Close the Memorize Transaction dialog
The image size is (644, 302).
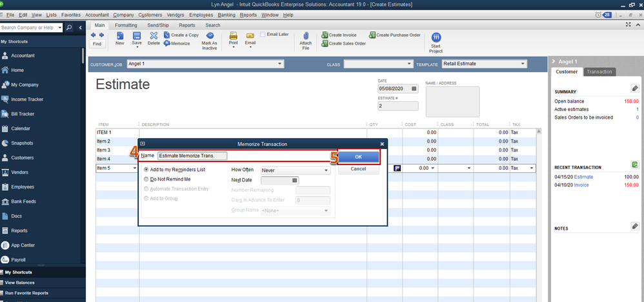click(382, 144)
